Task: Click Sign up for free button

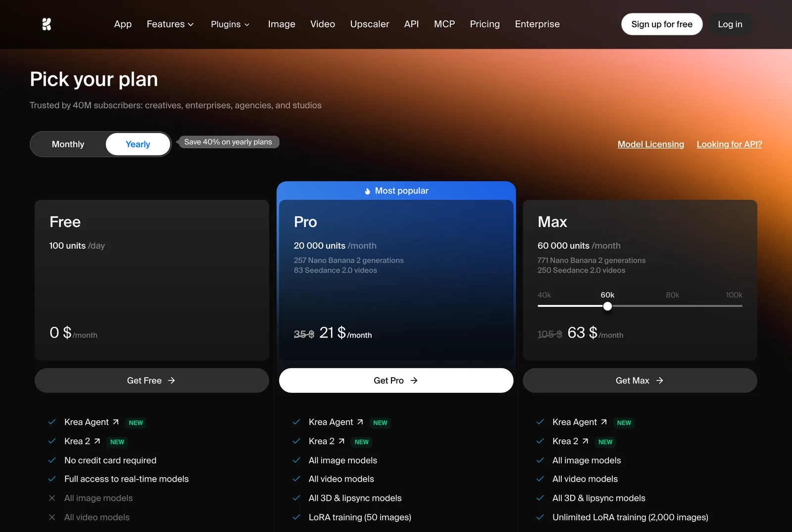Action: [662, 24]
